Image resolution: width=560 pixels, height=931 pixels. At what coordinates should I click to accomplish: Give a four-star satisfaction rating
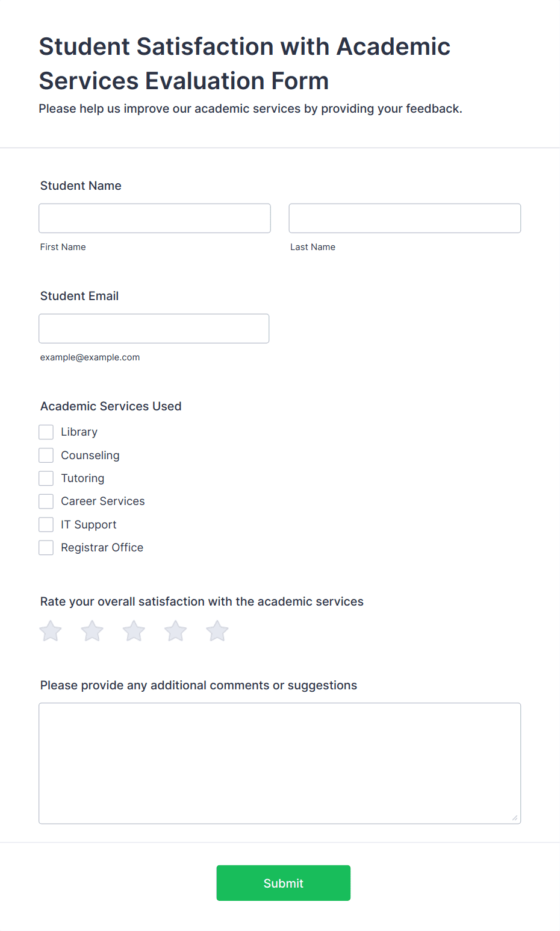[176, 631]
